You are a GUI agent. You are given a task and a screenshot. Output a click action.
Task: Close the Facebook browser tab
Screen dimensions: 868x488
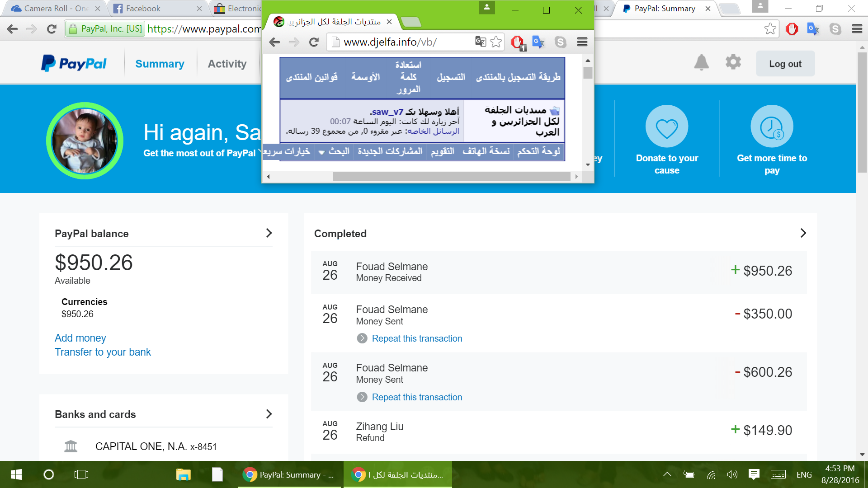tap(199, 9)
